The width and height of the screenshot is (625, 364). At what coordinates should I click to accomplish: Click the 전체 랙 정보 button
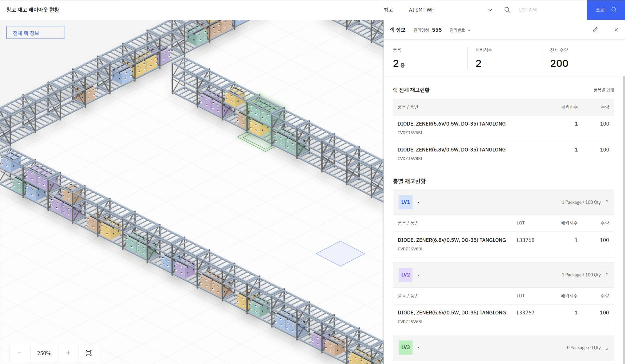[x=35, y=33]
